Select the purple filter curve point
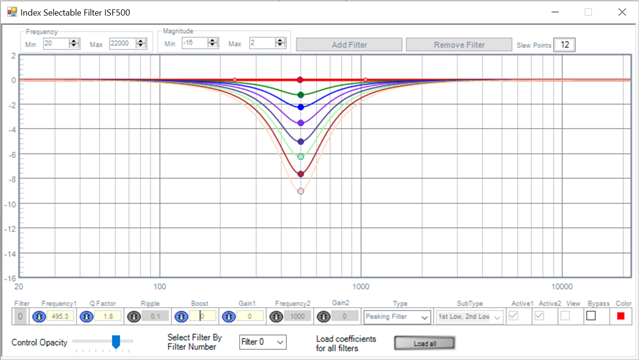The image size is (639, 360). 301,123
